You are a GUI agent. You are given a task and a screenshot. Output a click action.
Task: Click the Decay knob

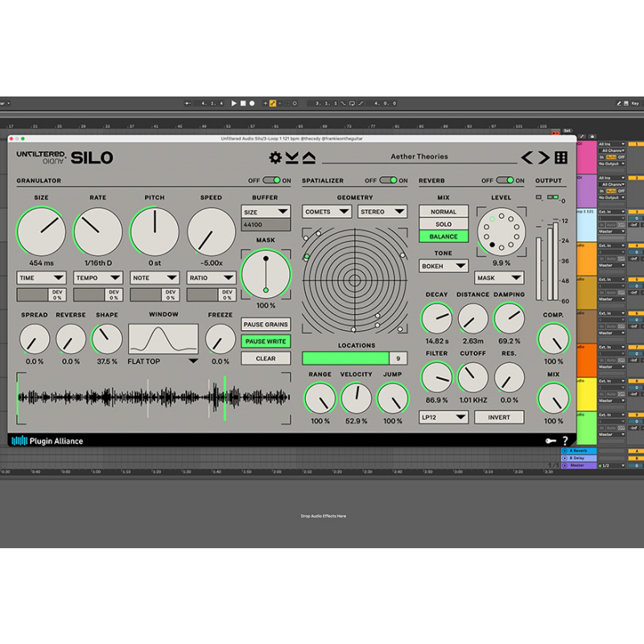tap(436, 318)
